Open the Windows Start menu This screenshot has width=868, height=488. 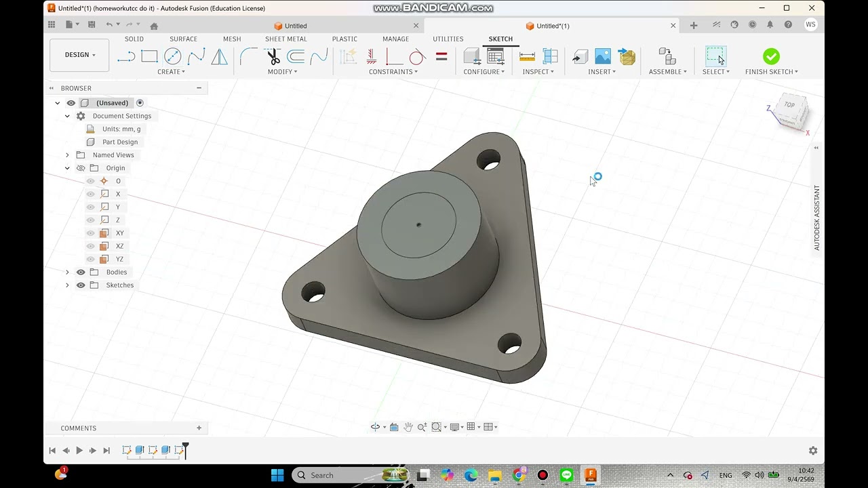tap(277, 475)
